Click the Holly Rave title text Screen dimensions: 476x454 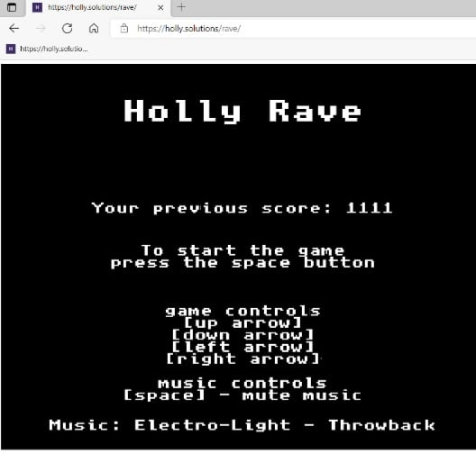(243, 112)
